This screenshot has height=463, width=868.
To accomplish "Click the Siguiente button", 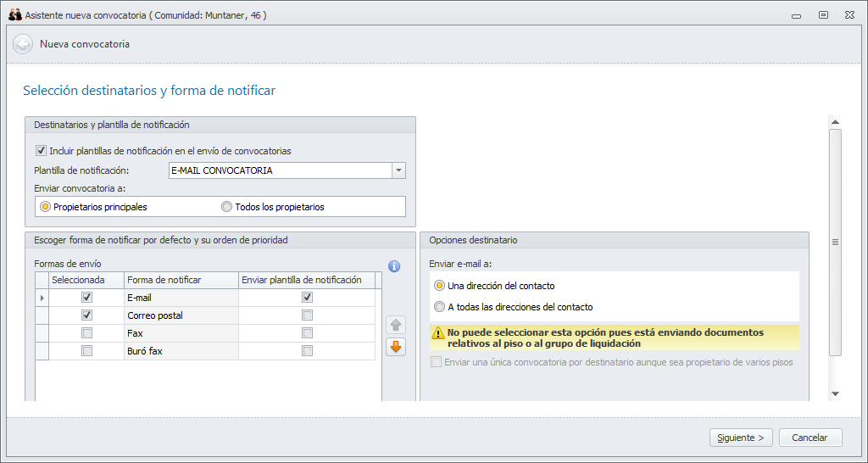I will pos(741,438).
